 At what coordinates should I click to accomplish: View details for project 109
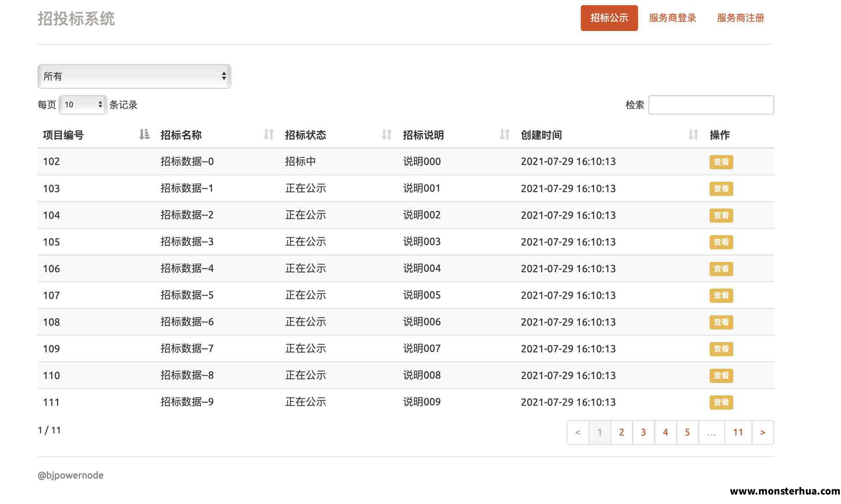(x=721, y=349)
